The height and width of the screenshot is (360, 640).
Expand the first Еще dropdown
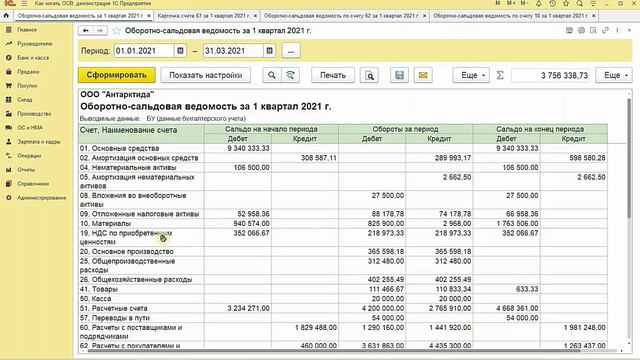tap(471, 75)
